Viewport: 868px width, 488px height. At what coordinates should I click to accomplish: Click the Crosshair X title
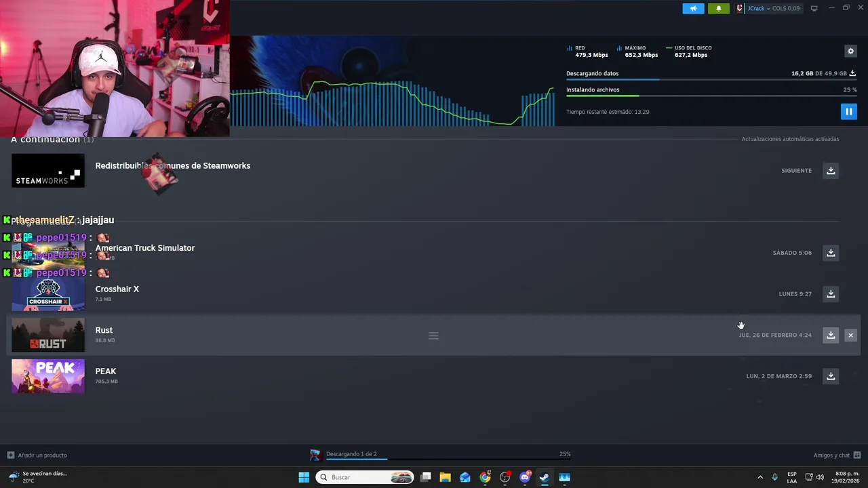(x=117, y=289)
